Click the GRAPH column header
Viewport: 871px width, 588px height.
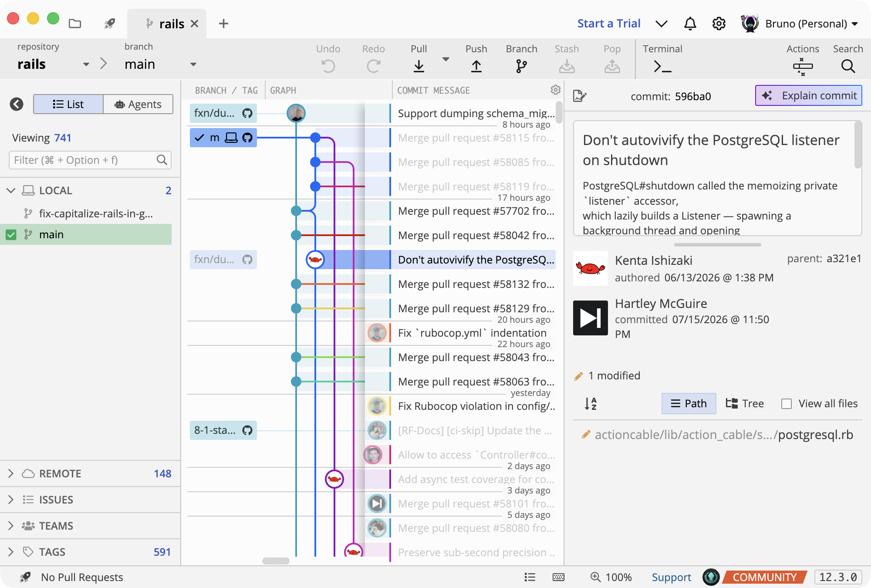(x=283, y=90)
